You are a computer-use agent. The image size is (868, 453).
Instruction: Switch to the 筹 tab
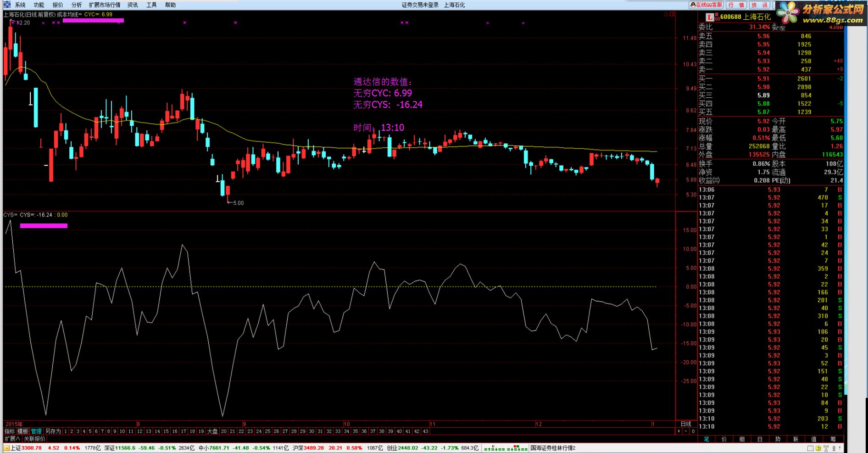(833, 439)
